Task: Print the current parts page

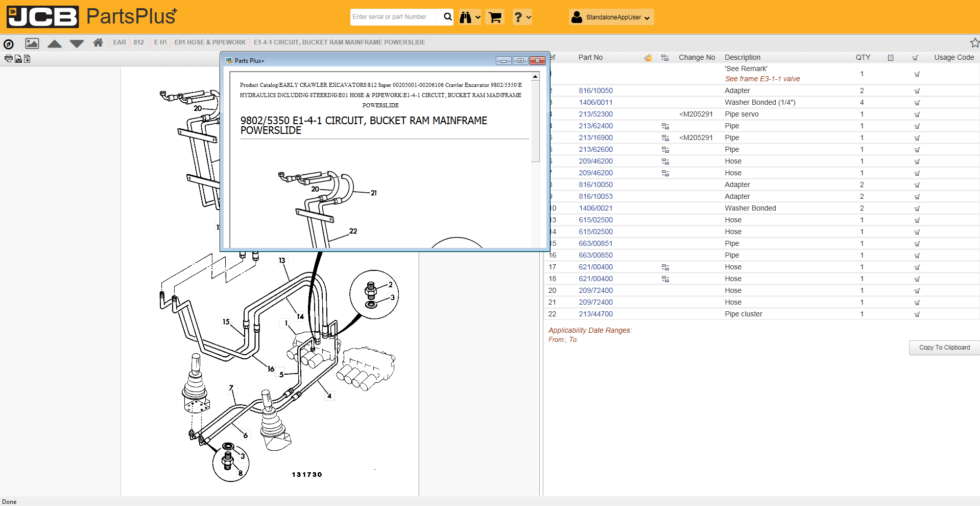Action: 8,59
